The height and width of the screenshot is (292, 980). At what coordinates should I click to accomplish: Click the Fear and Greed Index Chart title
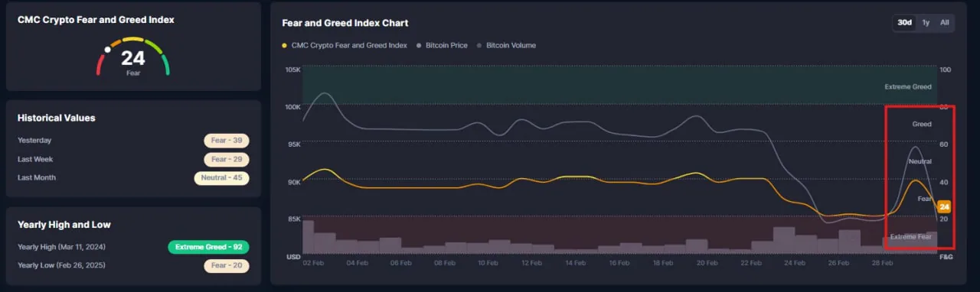[x=345, y=23]
